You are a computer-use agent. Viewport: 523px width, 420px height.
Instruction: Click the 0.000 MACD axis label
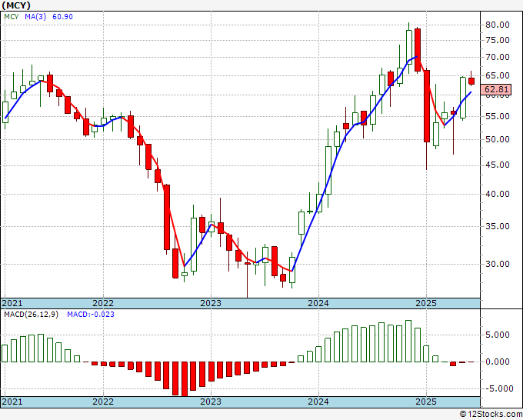[x=498, y=362]
